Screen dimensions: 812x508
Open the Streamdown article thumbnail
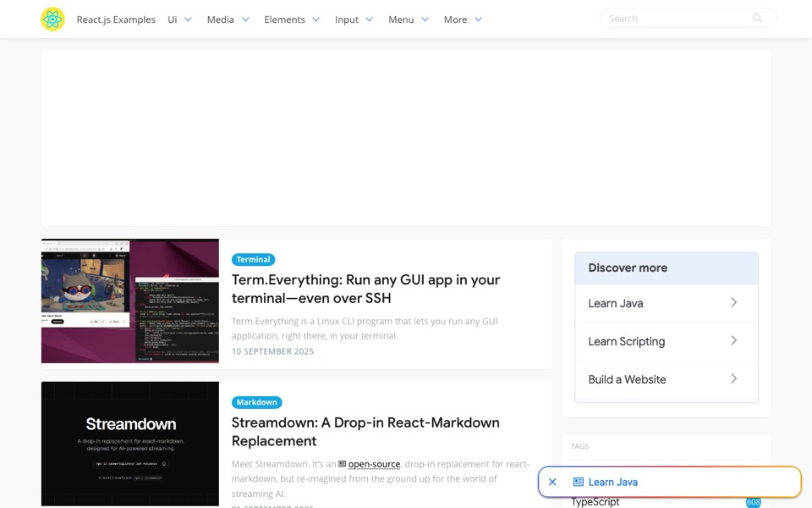(x=130, y=444)
